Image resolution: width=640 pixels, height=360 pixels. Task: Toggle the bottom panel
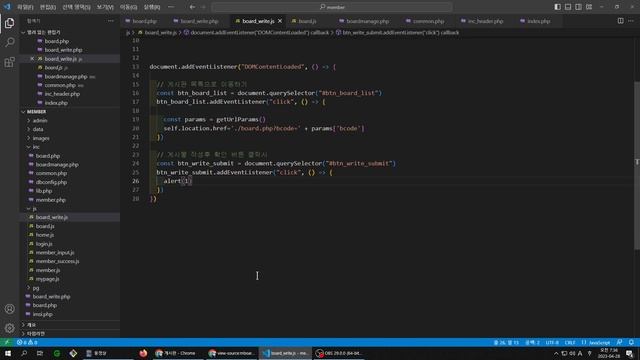568,7
